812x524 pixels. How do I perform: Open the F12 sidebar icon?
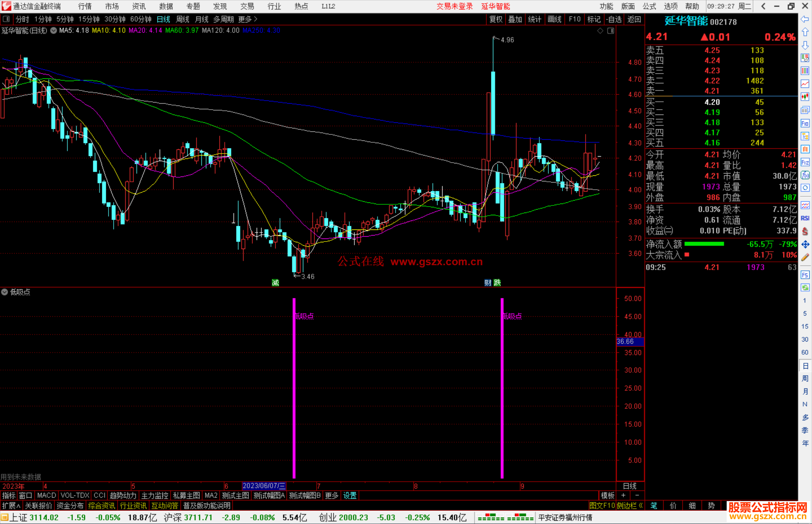(804, 162)
